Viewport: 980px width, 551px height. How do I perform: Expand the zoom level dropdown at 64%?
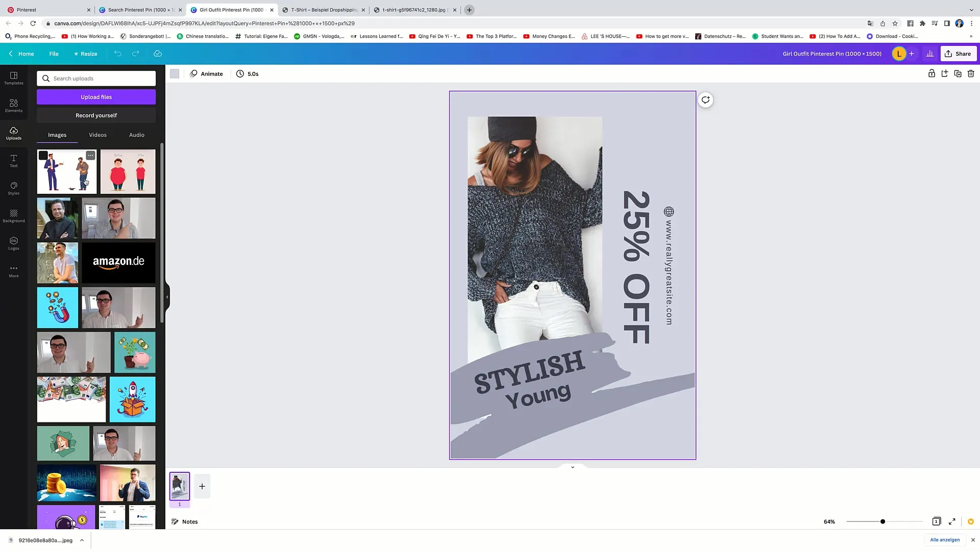pyautogui.click(x=830, y=521)
